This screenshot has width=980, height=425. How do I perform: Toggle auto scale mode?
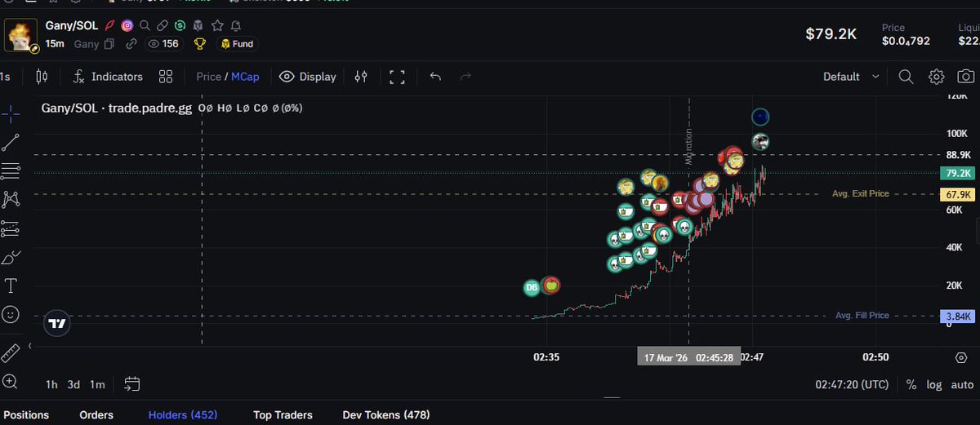click(962, 384)
